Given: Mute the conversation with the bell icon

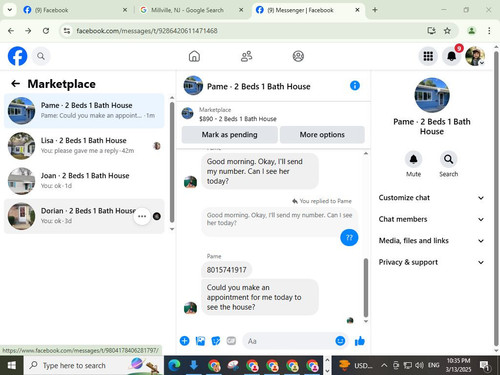Looking at the screenshot, I should tap(413, 159).
